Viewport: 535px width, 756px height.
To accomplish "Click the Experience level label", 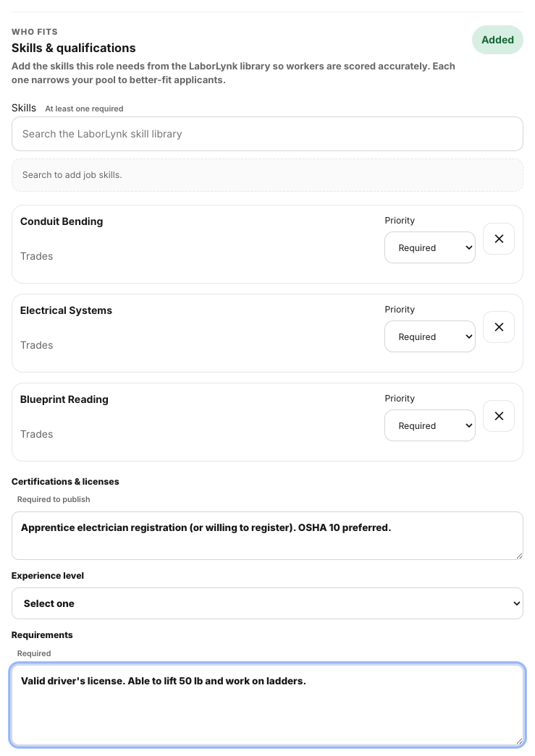I will coord(48,576).
